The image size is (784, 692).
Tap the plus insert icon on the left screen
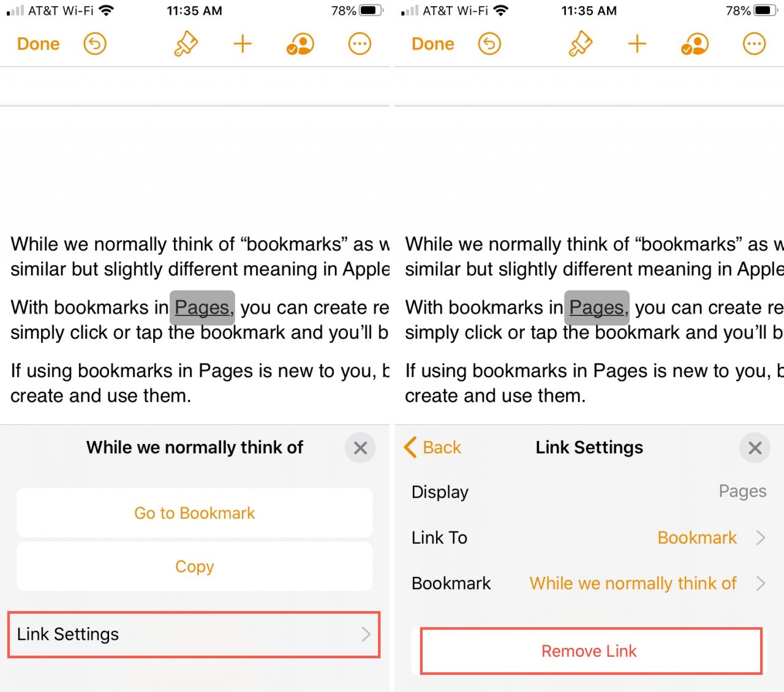243,44
